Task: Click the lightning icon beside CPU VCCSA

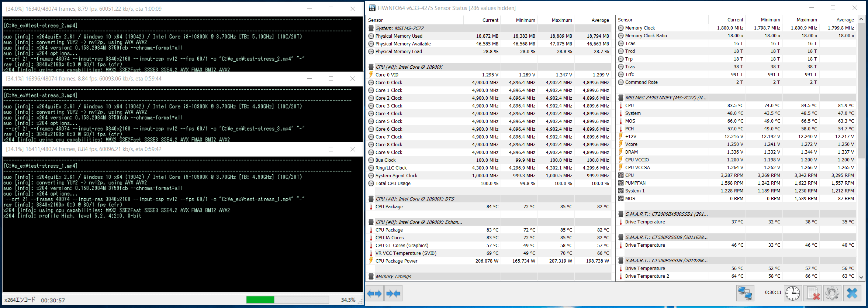Action: pos(621,167)
